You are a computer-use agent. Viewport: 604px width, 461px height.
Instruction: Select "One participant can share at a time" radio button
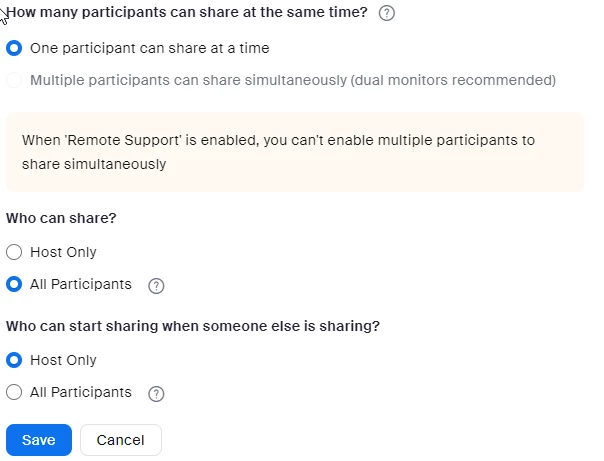[x=14, y=48]
